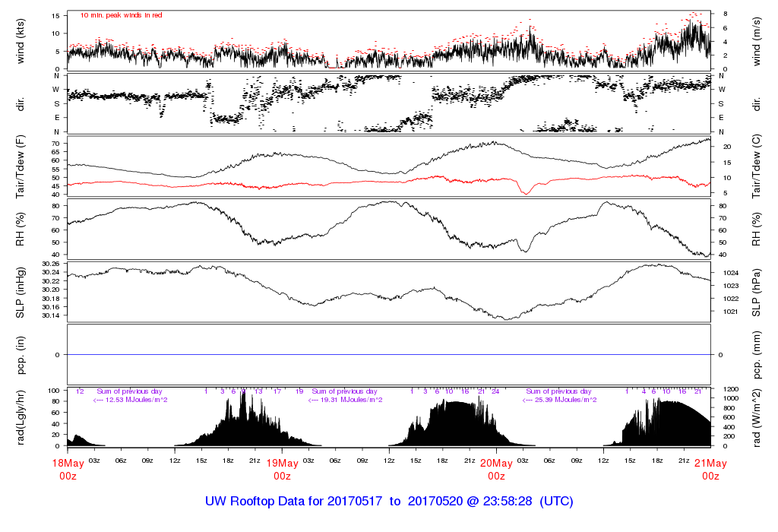Click the '25.39 MJoules/m^2' daily sum annotation
The width and height of the screenshot is (778, 532).
point(560,400)
